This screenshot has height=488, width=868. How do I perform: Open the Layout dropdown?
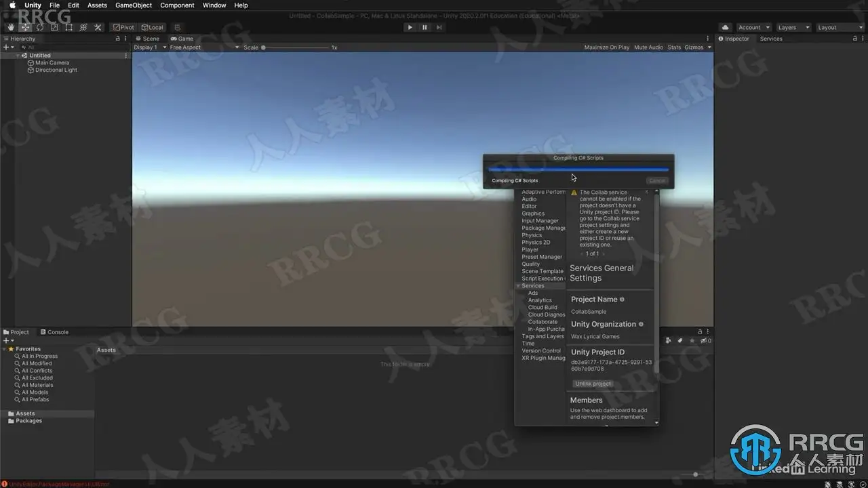(840, 27)
